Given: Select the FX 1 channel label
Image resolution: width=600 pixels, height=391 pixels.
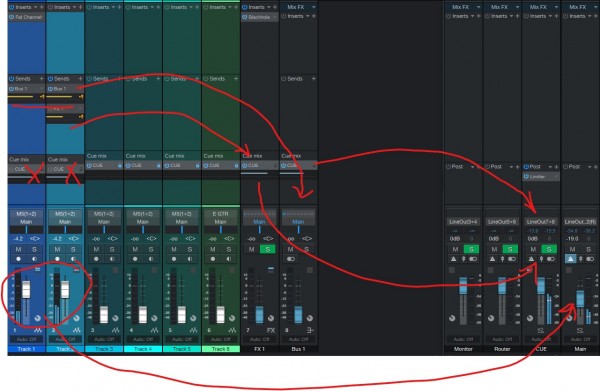Looking at the screenshot, I should click(x=260, y=349).
